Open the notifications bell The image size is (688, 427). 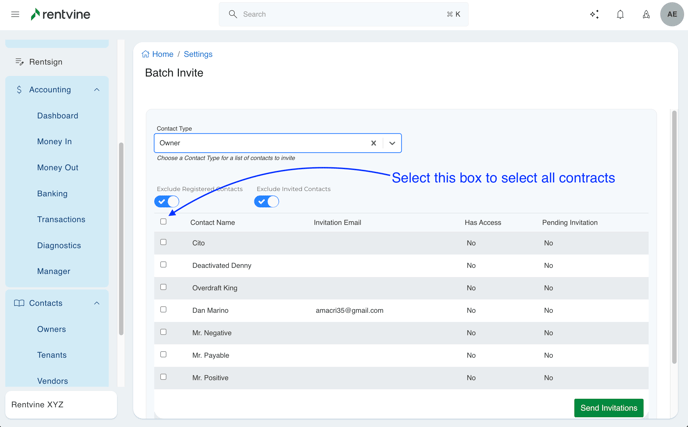620,14
